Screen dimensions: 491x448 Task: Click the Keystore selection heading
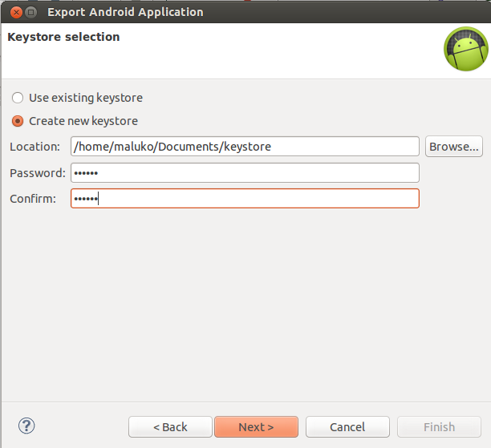coord(63,37)
